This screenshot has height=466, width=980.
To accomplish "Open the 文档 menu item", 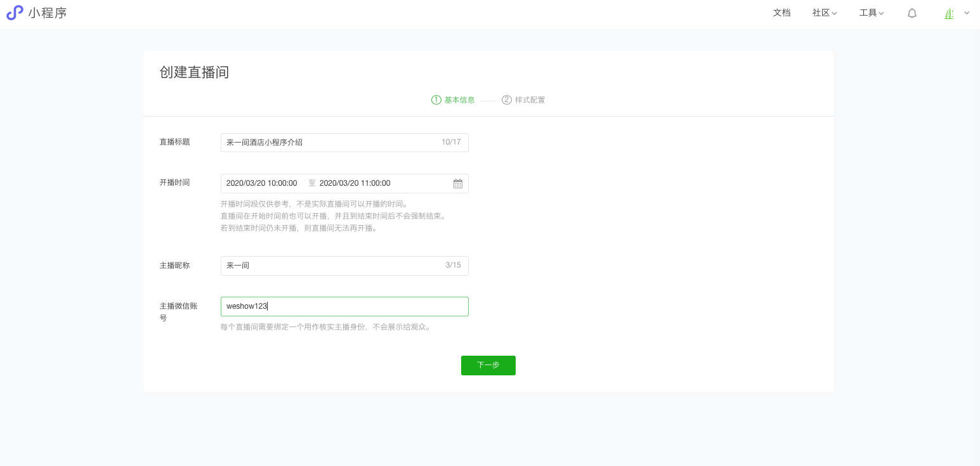I will click(x=782, y=13).
